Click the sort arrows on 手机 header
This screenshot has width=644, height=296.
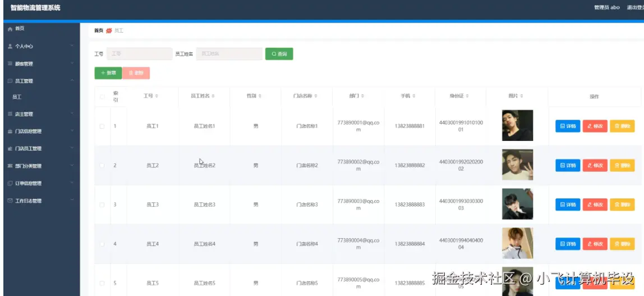413,96
